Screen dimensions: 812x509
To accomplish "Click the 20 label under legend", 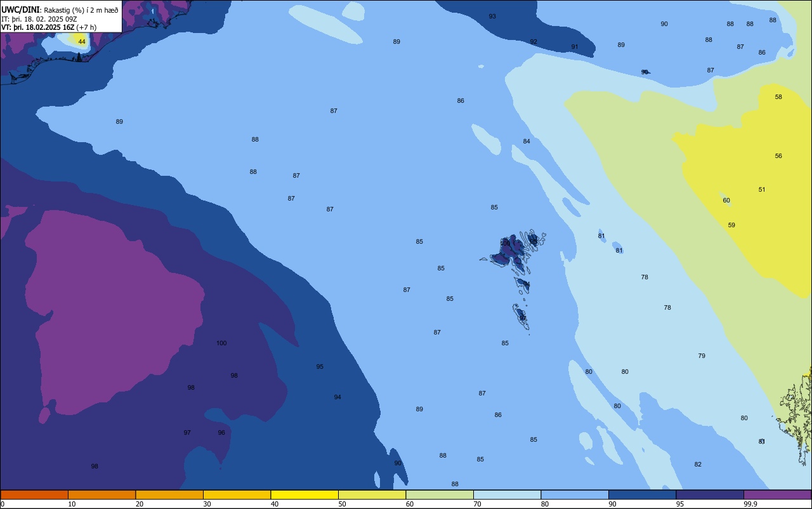I will [140, 504].
